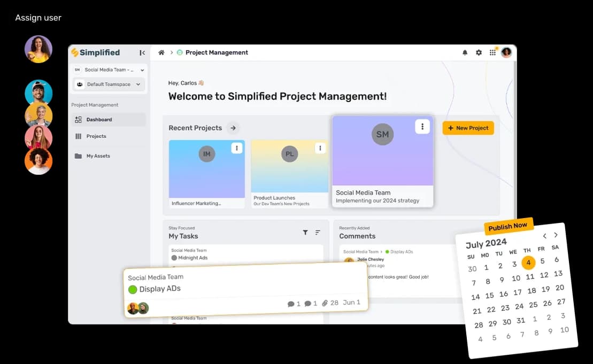593x364 pixels.
Task: Select the long-haired woman avatar on pink
Action: [x=38, y=137]
